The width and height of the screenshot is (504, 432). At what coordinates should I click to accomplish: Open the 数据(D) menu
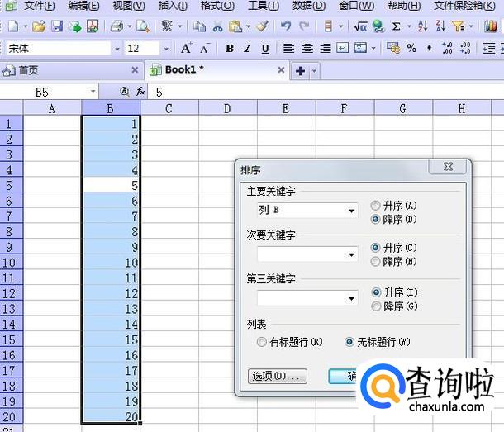[309, 6]
